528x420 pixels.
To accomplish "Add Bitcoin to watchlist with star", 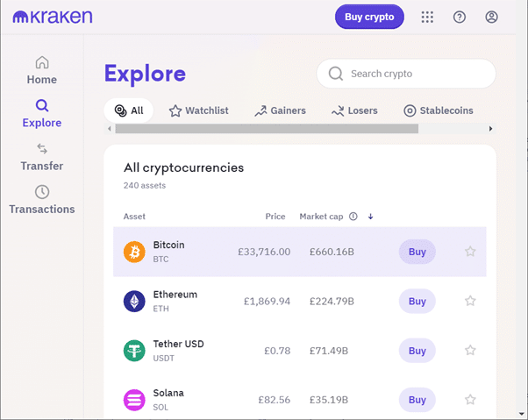I will pos(470,252).
